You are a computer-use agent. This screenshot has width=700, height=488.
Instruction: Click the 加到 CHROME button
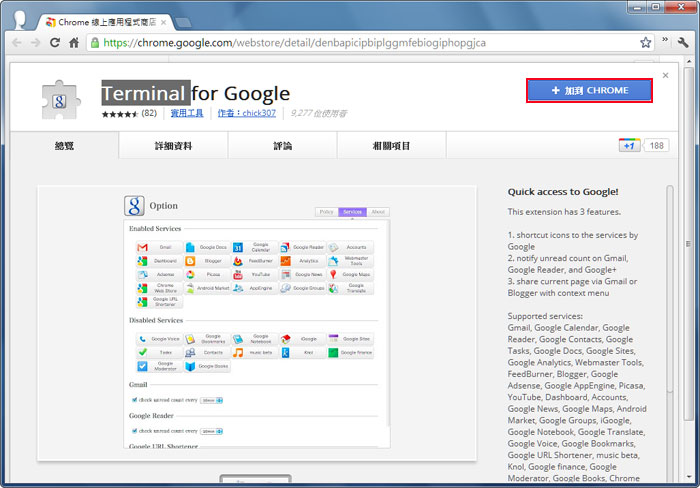coord(589,91)
